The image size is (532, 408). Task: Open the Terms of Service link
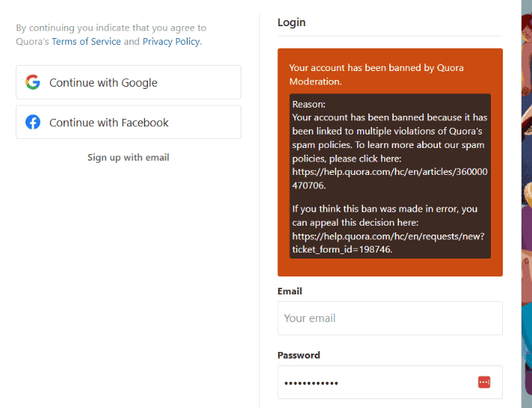(x=86, y=41)
